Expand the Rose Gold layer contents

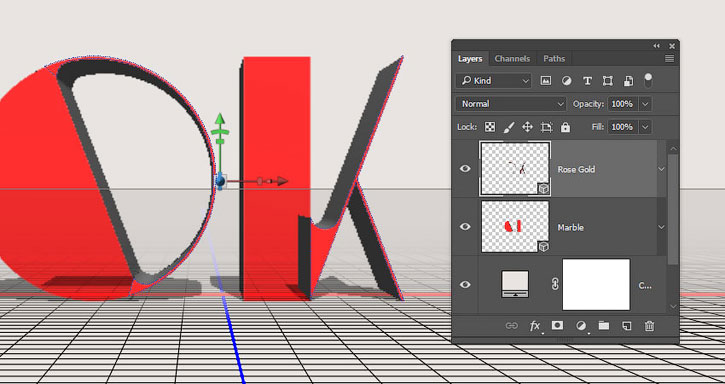[662, 169]
